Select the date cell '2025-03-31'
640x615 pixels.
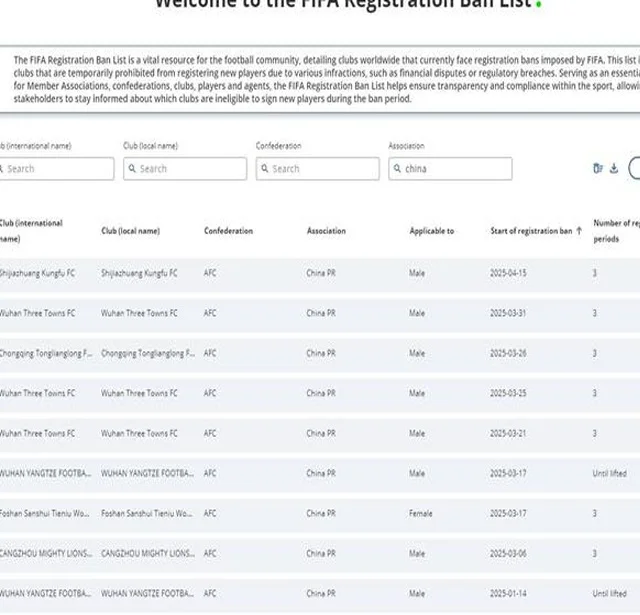(x=508, y=313)
